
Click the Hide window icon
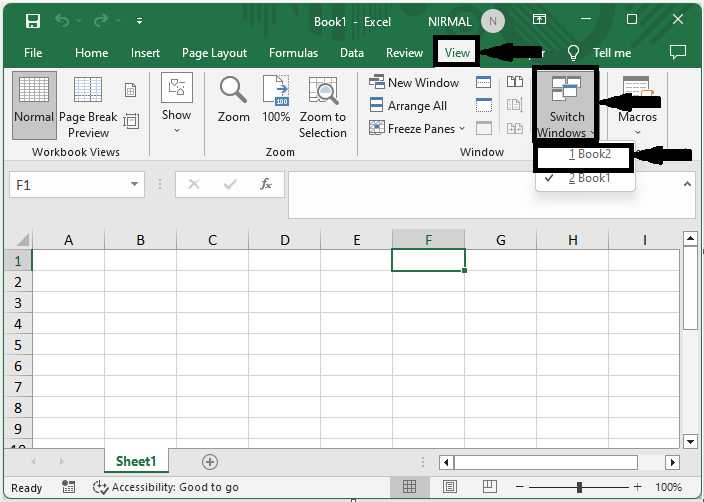(x=484, y=106)
